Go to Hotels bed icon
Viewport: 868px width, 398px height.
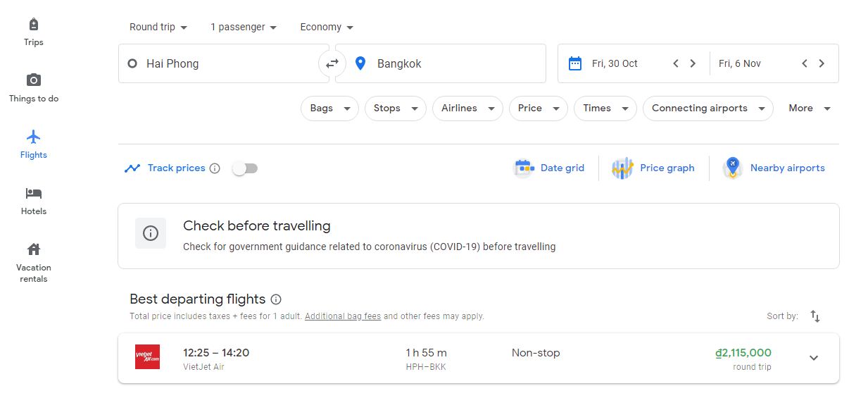(x=34, y=193)
